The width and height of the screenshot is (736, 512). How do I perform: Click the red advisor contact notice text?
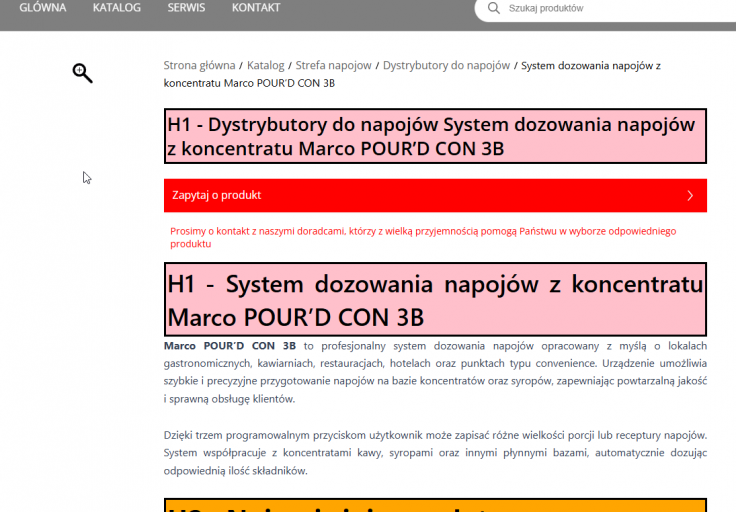coord(423,237)
